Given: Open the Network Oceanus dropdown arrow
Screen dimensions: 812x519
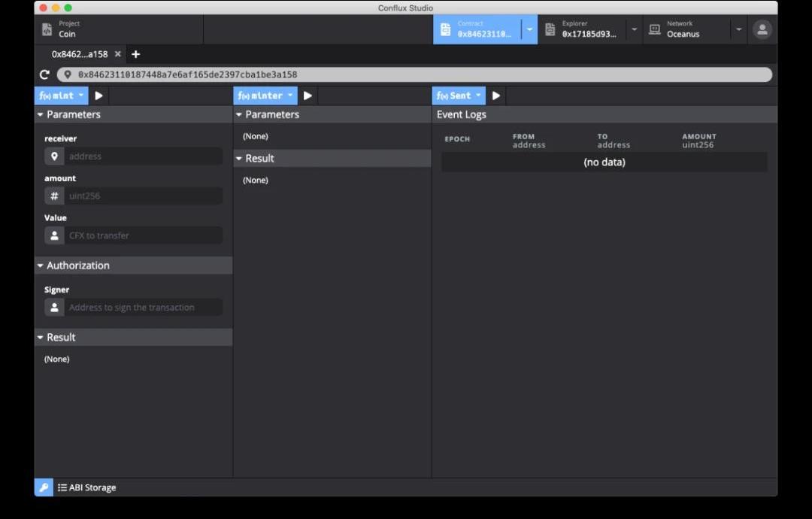Looking at the screenshot, I should 739,29.
